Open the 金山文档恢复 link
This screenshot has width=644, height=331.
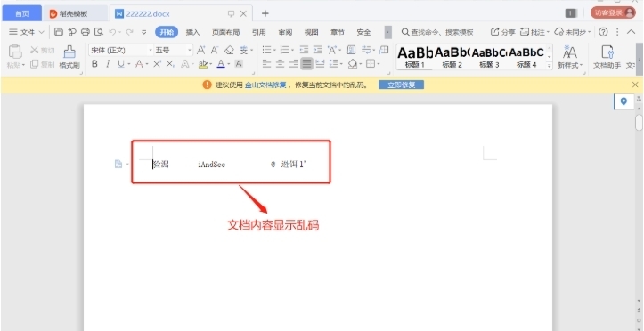pyautogui.click(x=265, y=85)
